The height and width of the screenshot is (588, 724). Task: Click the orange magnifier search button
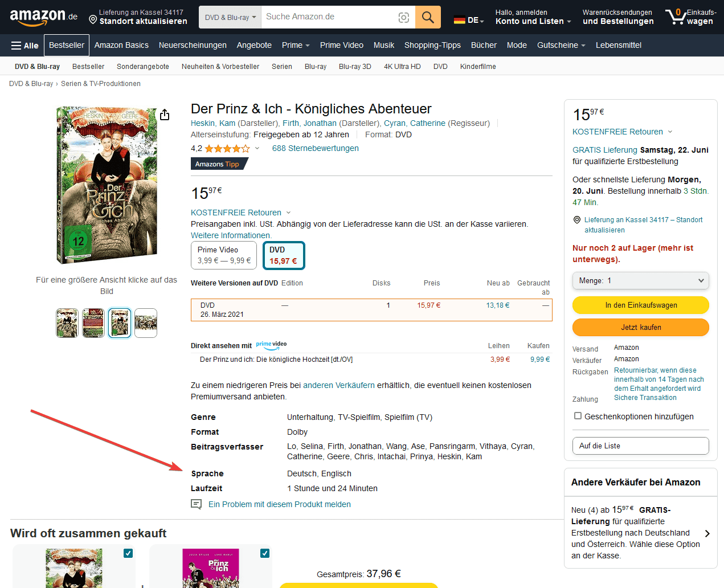point(428,17)
